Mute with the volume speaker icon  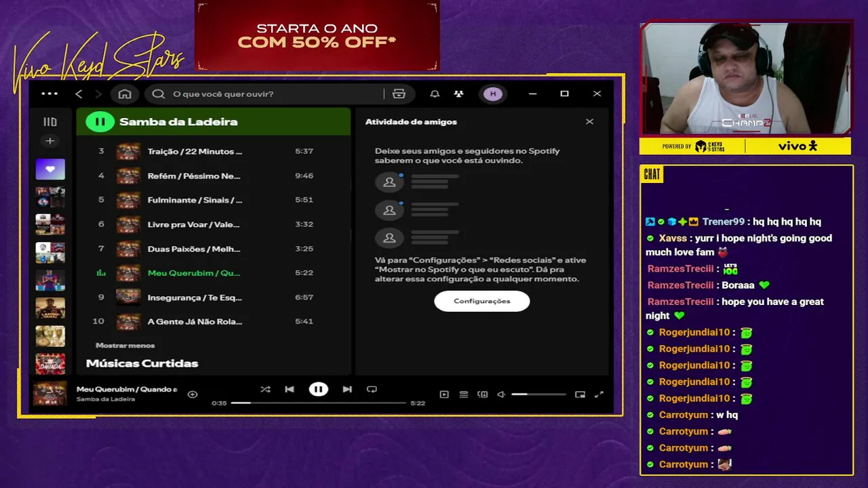click(501, 394)
